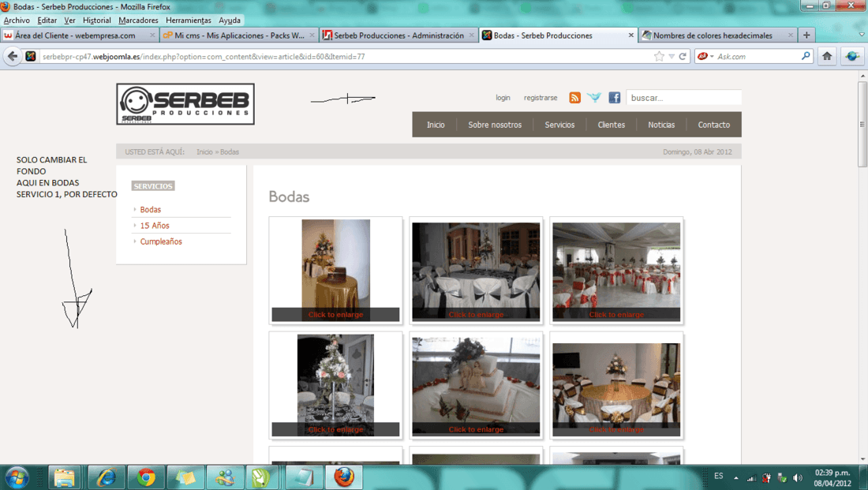Click the ES language indicator in taskbar
868x490 pixels.
pyautogui.click(x=719, y=476)
